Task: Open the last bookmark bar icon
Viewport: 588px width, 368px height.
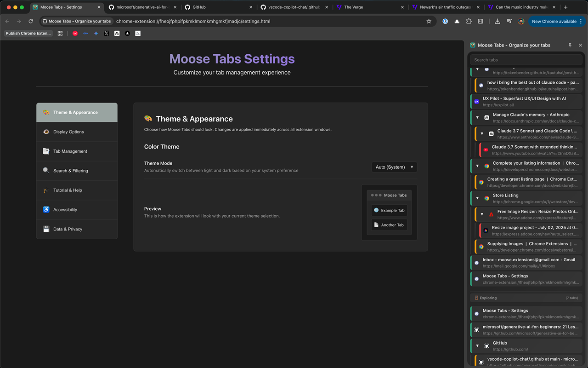Action: (x=138, y=33)
